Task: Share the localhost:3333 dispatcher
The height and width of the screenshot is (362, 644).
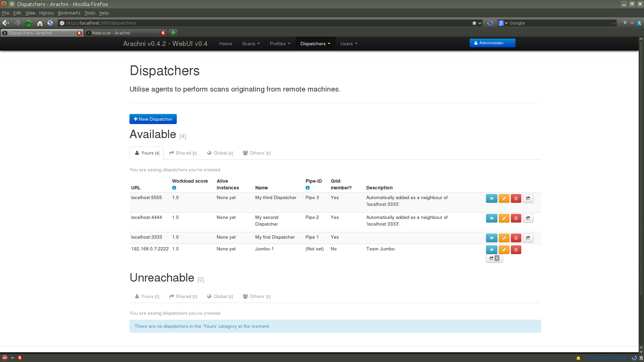Action: pos(528,238)
